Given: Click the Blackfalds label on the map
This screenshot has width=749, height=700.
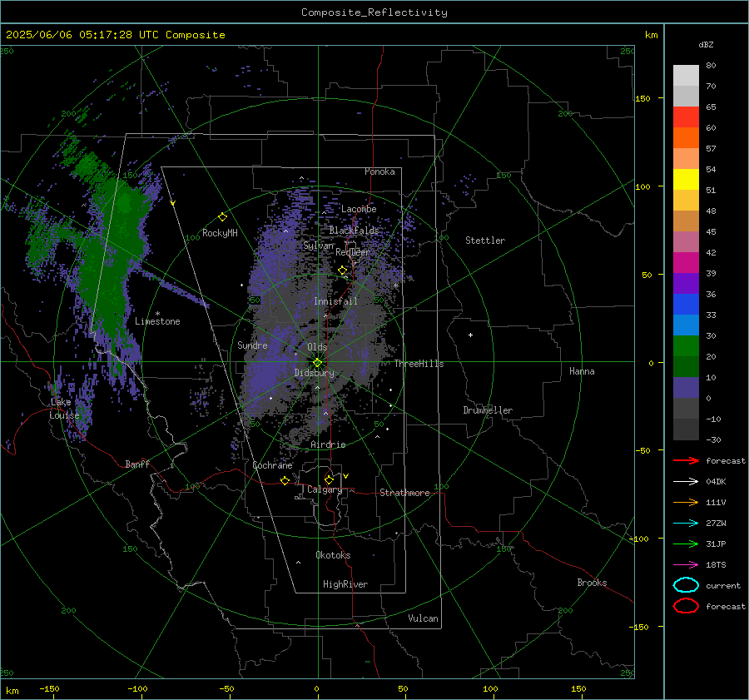Looking at the screenshot, I should coord(354,231).
